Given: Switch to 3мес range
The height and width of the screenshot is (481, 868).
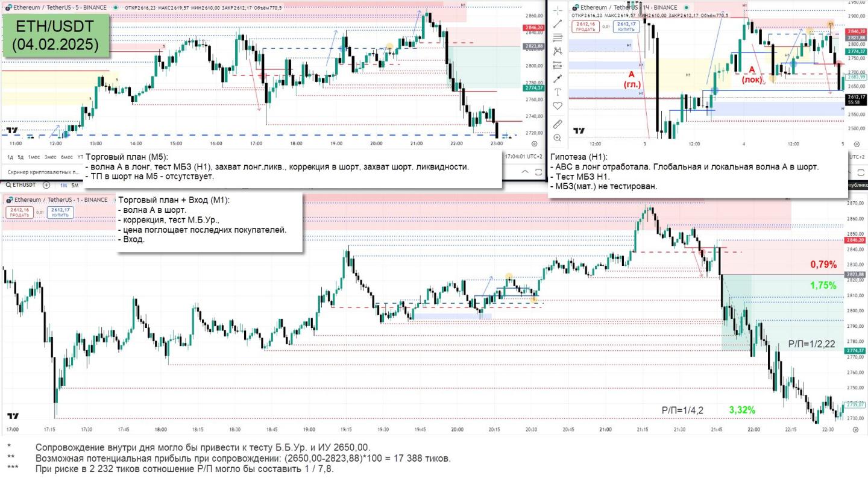Looking at the screenshot, I should (49, 157).
